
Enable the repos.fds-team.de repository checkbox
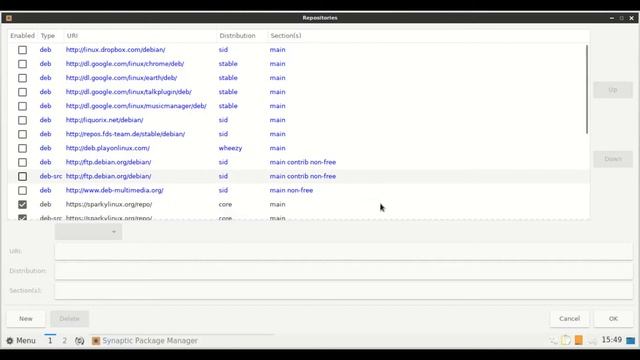coord(22,134)
